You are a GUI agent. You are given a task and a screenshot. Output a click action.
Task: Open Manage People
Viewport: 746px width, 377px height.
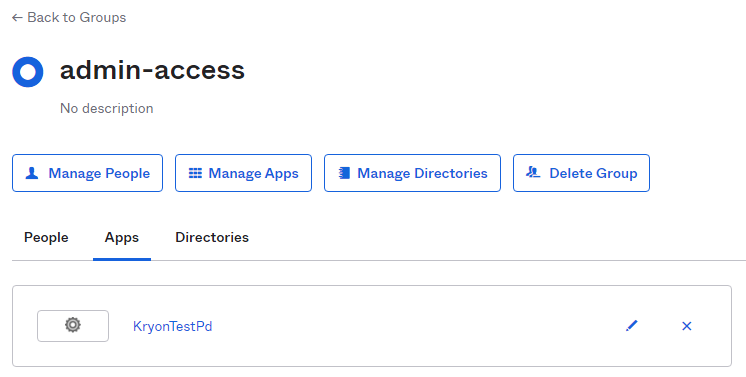[88, 173]
